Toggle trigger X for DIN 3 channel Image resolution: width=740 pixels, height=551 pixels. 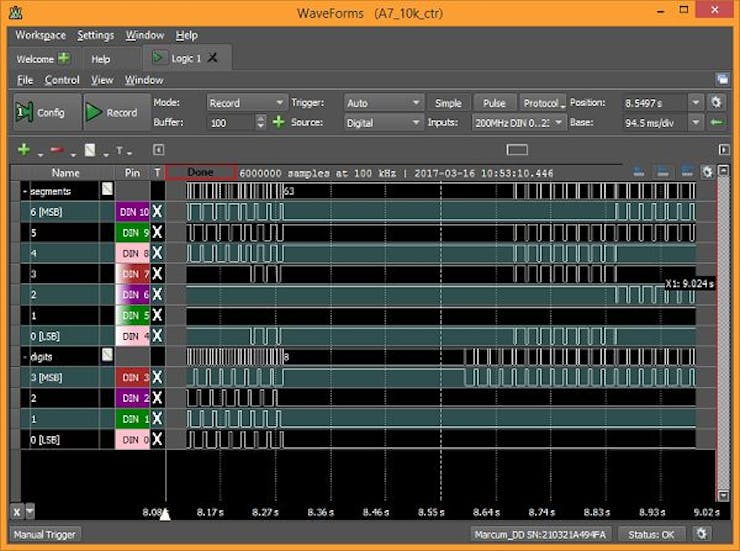(157, 377)
